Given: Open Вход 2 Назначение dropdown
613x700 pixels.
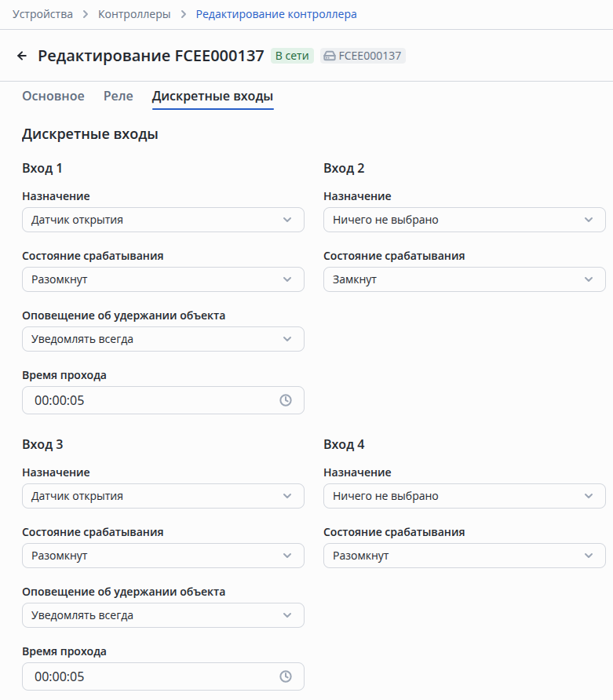Looking at the screenshot, I should click(464, 220).
